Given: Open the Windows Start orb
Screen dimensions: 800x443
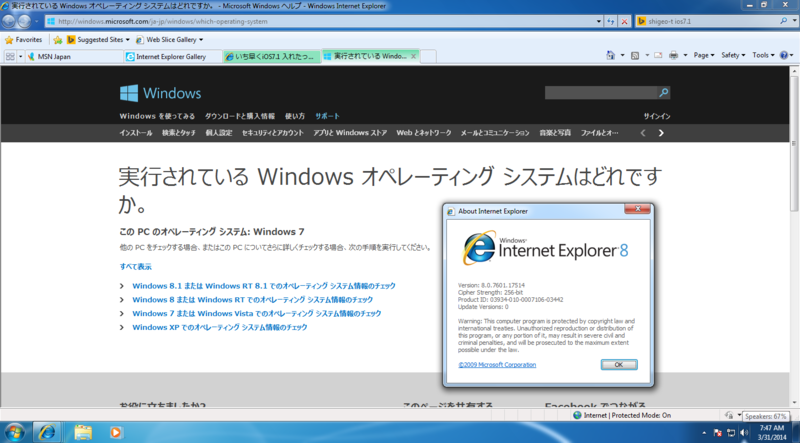Looking at the screenshot, I should 14,432.
